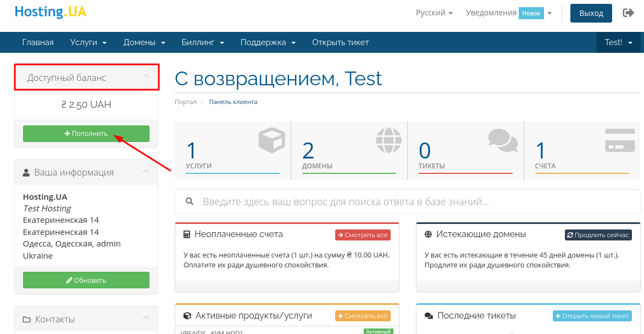Click the services cube icon
Image resolution: width=644 pixels, height=334 pixels.
tap(272, 140)
